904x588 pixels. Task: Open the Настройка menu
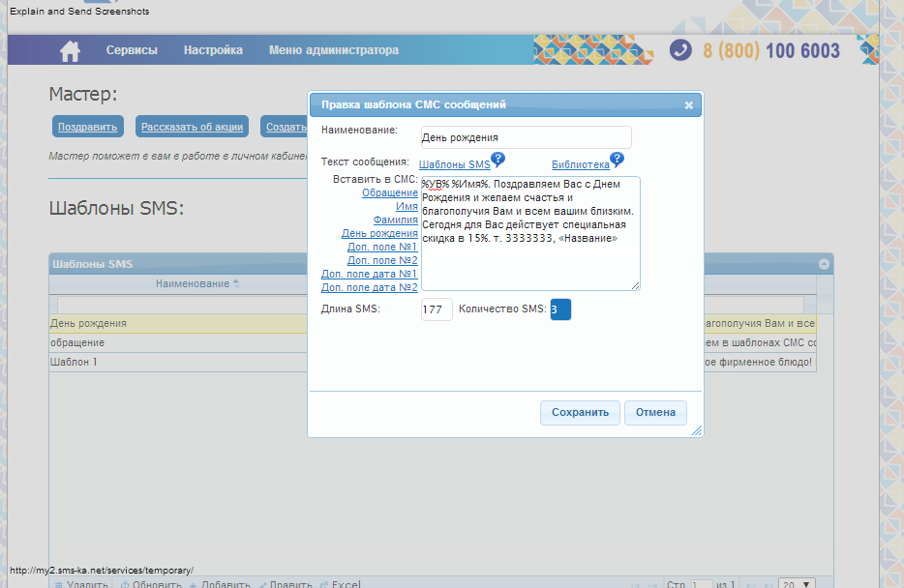point(213,50)
